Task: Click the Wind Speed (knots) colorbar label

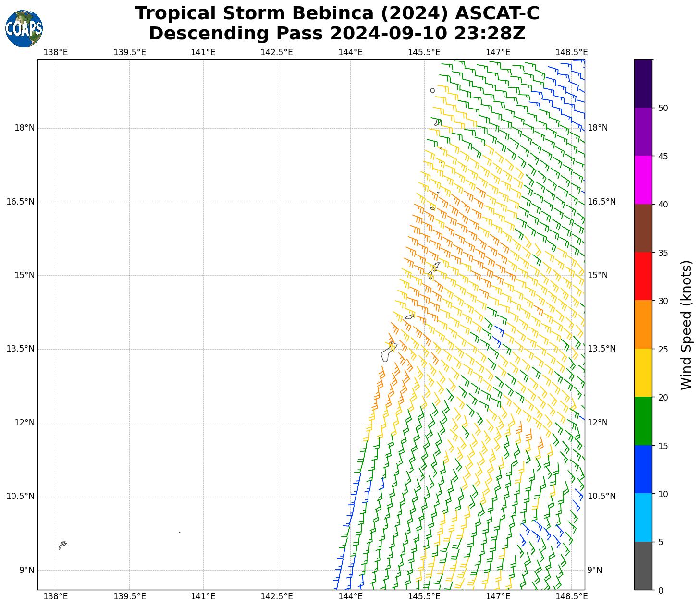Action: pos(687,325)
